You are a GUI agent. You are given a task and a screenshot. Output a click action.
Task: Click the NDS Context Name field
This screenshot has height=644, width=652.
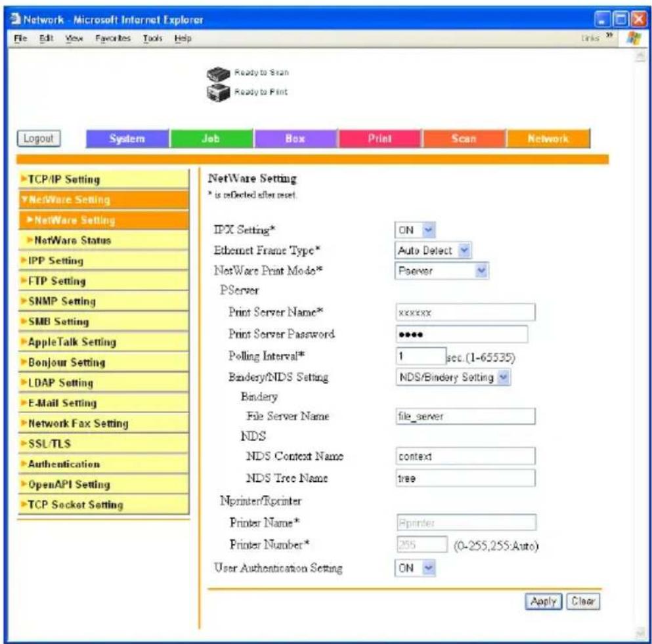(x=466, y=456)
